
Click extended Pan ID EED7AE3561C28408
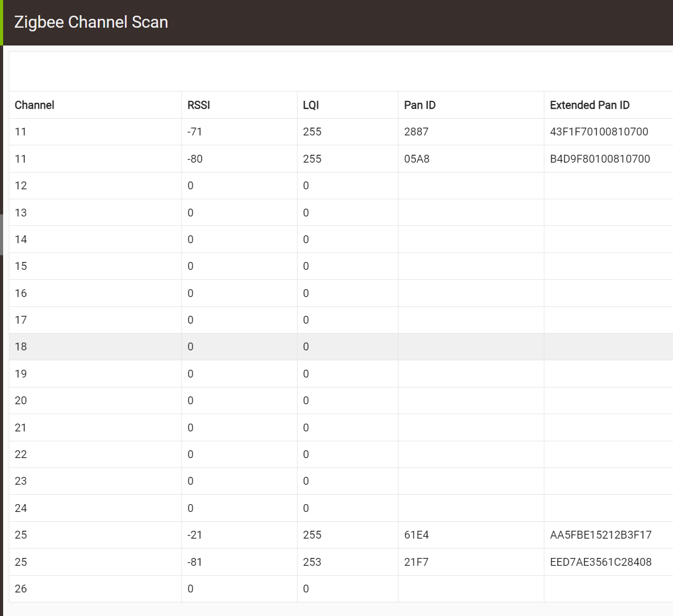tap(601, 562)
